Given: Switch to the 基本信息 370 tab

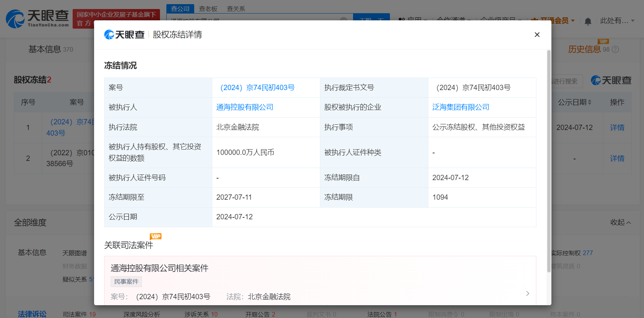Looking at the screenshot, I should coord(51,49).
